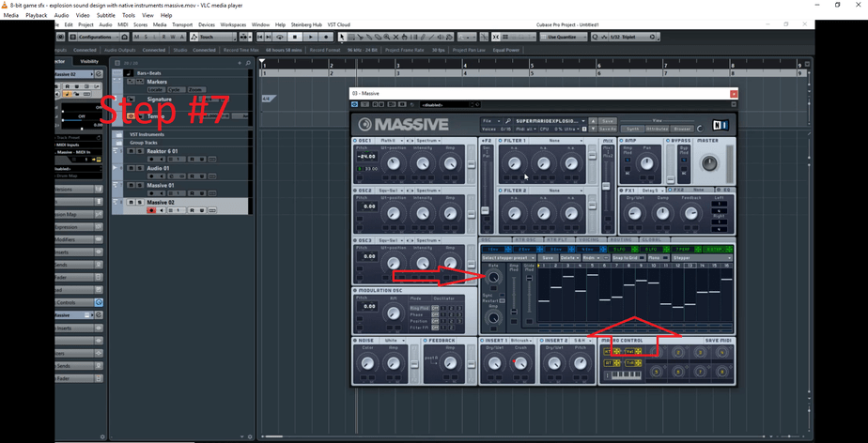
Task: Open OSC2 Spectrum mode dropdown
Action: (429, 191)
